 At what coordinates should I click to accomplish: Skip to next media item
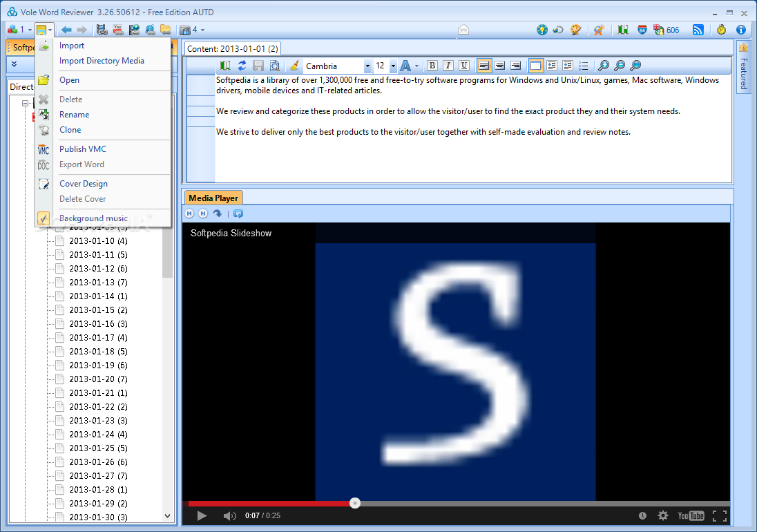(x=203, y=213)
